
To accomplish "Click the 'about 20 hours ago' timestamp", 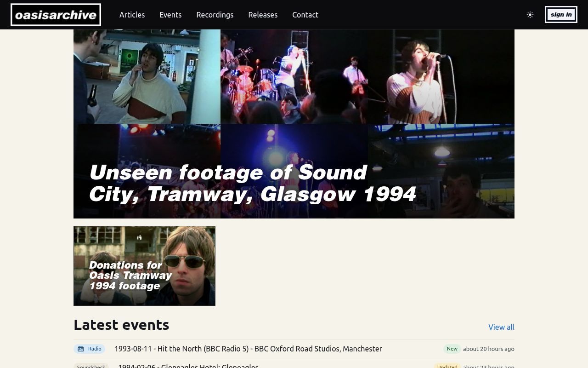I will [x=489, y=349].
